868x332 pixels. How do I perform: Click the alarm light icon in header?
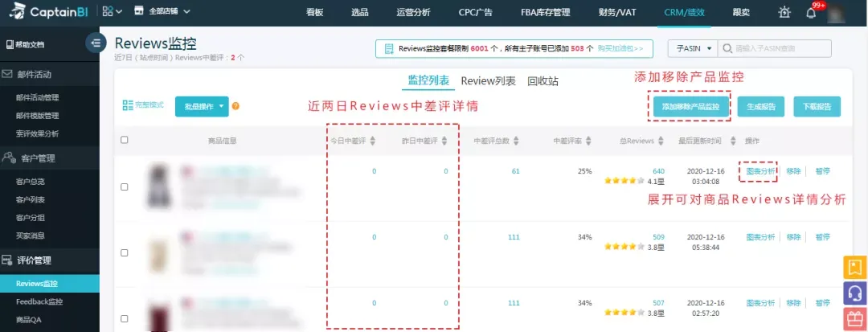tap(784, 12)
